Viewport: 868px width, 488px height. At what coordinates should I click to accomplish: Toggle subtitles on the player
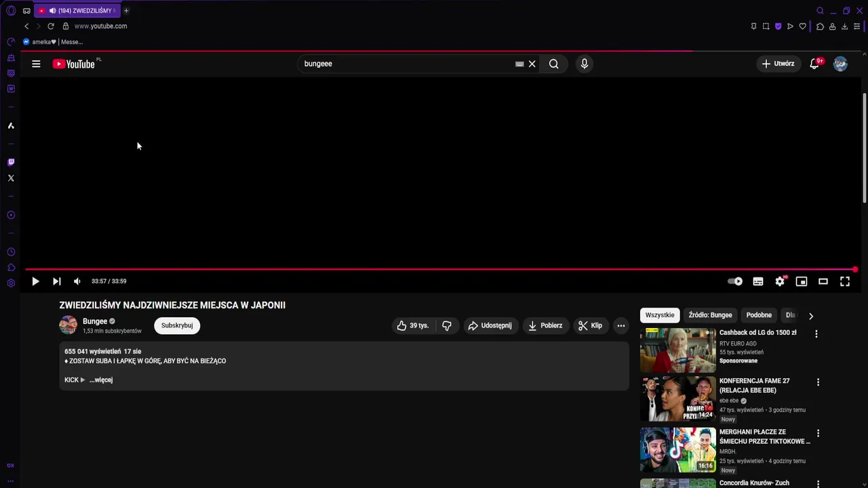[x=758, y=281]
